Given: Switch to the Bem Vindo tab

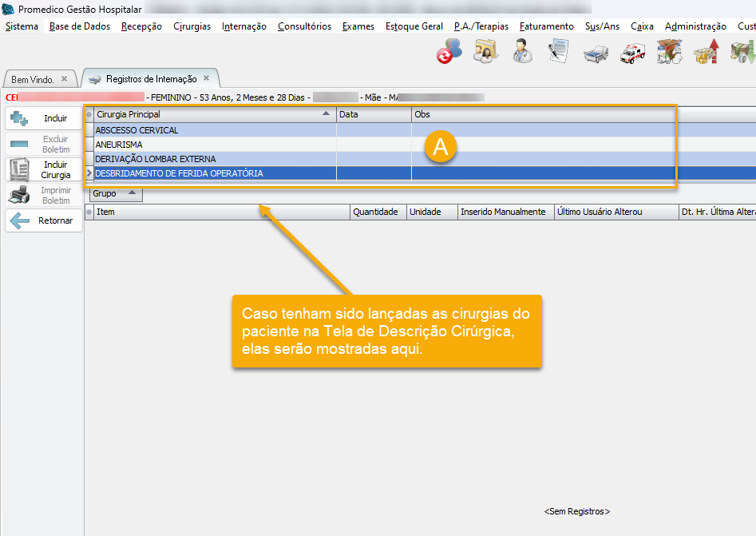Looking at the screenshot, I should pos(33,80).
